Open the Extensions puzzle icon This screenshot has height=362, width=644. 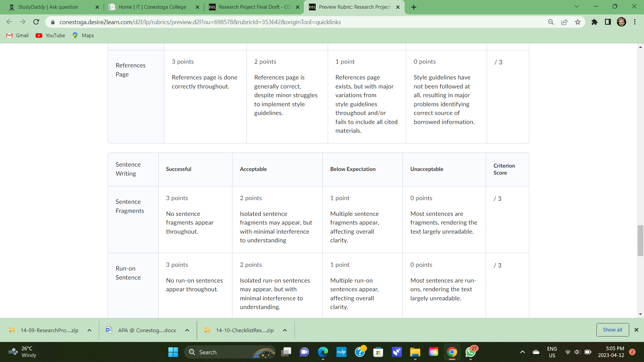(594, 22)
